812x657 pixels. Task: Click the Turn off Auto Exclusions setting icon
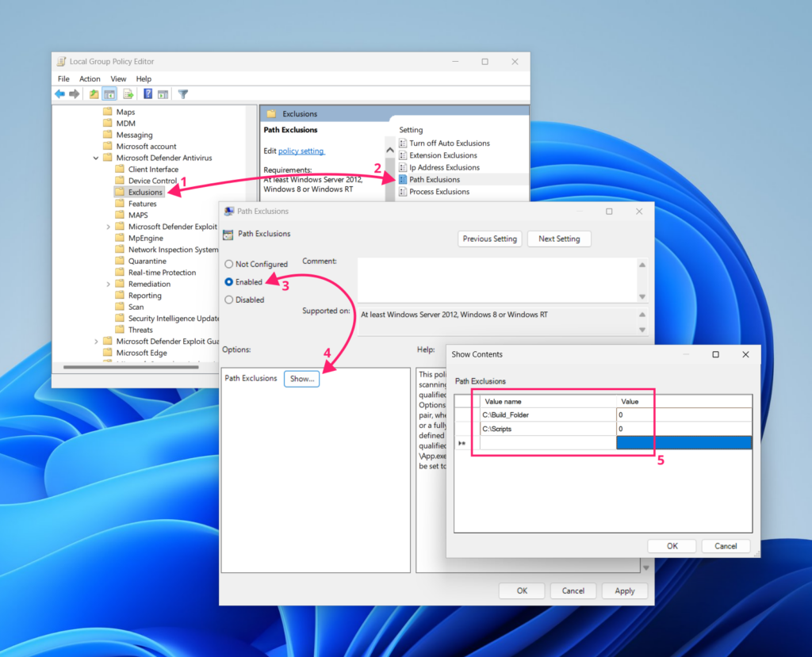[x=403, y=143]
